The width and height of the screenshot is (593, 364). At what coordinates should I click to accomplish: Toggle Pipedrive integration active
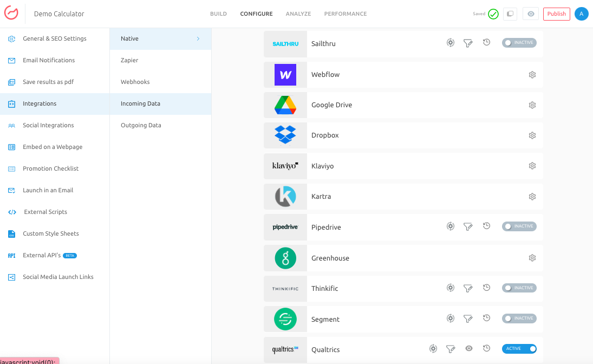519,226
